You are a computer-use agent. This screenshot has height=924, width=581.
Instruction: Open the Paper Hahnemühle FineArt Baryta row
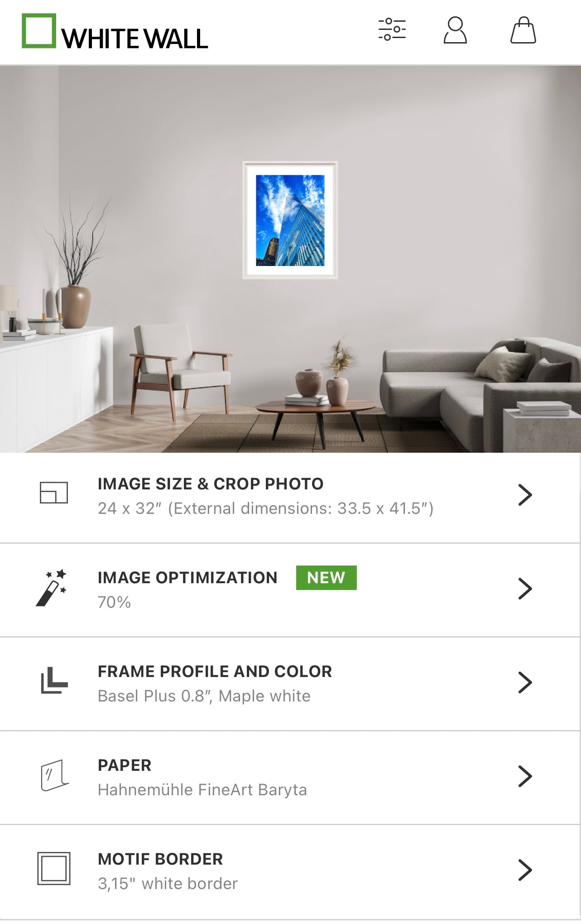tap(290, 777)
